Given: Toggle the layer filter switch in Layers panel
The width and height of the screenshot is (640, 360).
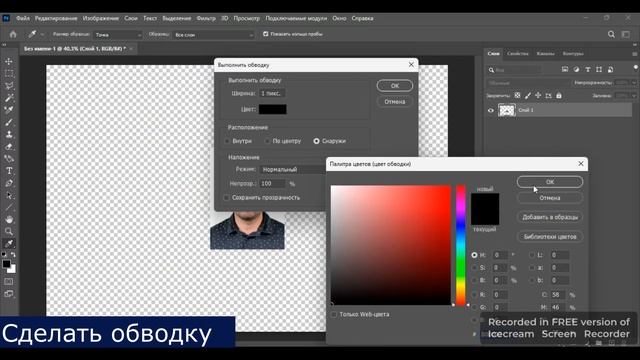Looking at the screenshot, I should coord(636,67).
